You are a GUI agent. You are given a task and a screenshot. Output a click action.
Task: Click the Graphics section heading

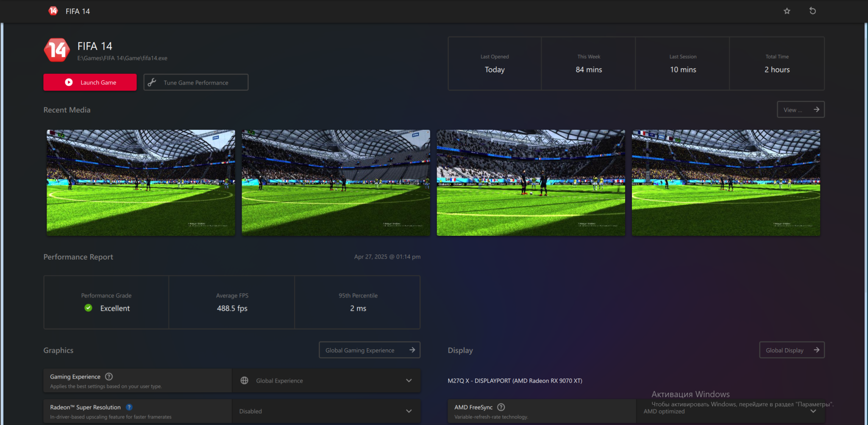pos(58,350)
